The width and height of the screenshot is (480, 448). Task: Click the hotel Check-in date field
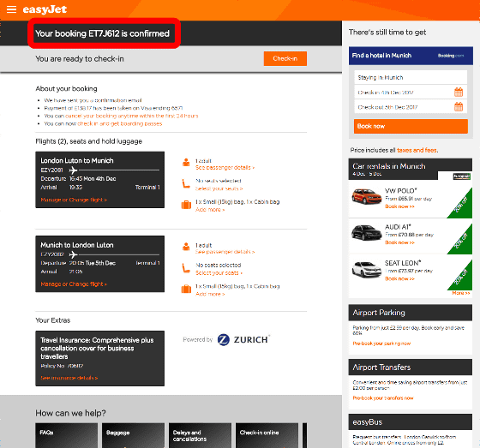pos(411,93)
